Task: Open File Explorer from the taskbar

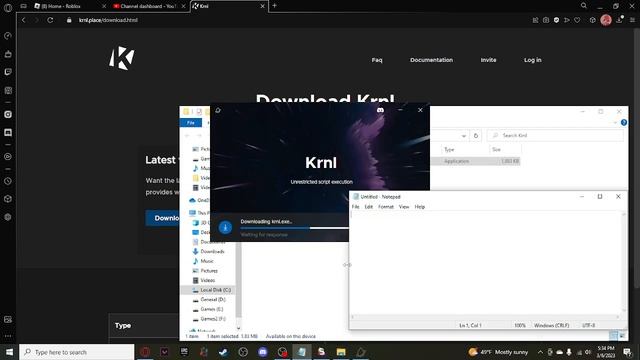Action: pyautogui.click(x=341, y=351)
